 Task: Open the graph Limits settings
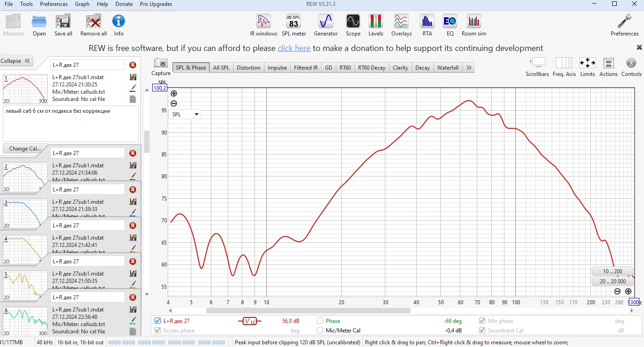587,66
